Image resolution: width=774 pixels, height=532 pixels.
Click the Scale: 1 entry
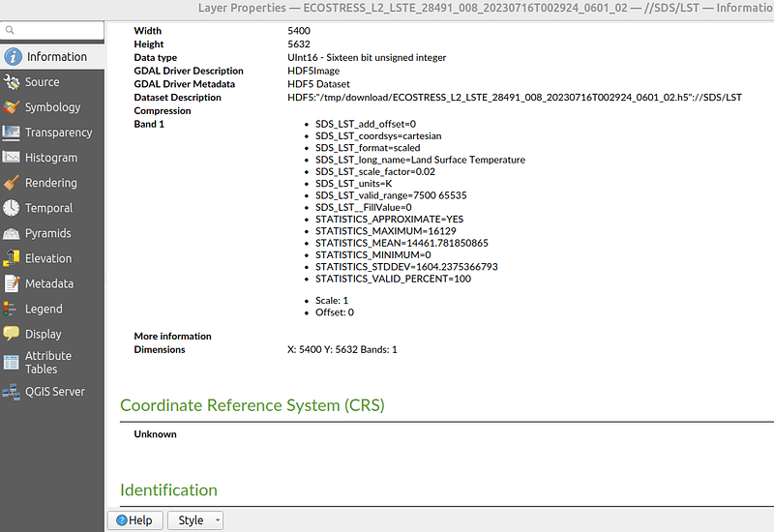click(x=332, y=301)
